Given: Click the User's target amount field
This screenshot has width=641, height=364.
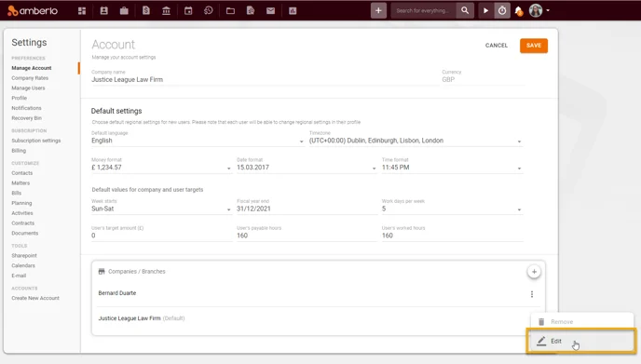Looking at the screenshot, I should tap(161, 236).
